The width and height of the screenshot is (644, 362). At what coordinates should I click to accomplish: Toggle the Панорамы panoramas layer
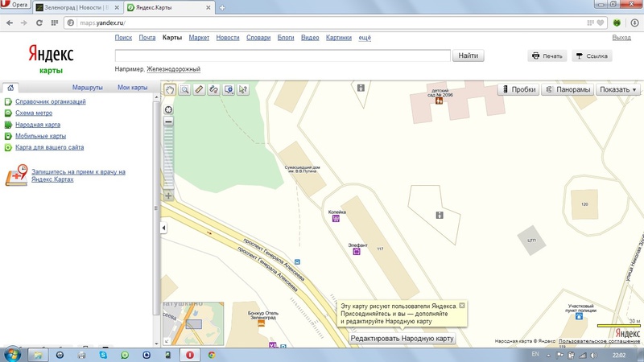(567, 89)
